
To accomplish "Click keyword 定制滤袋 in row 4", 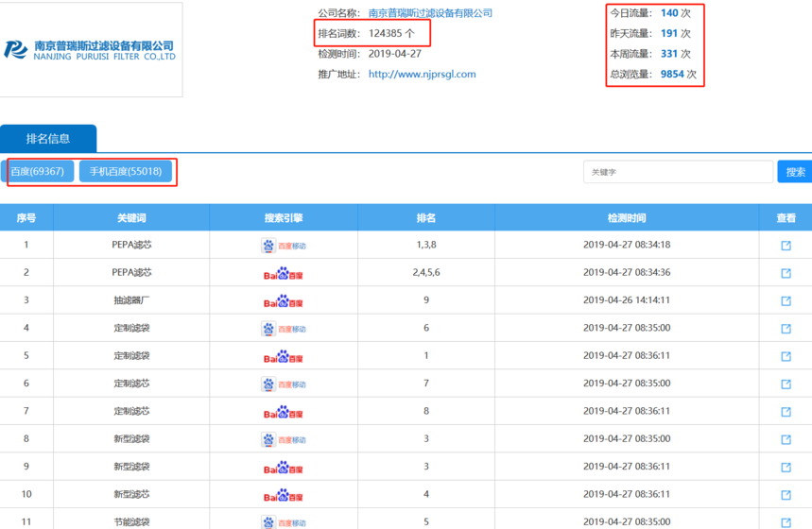I will [131, 328].
